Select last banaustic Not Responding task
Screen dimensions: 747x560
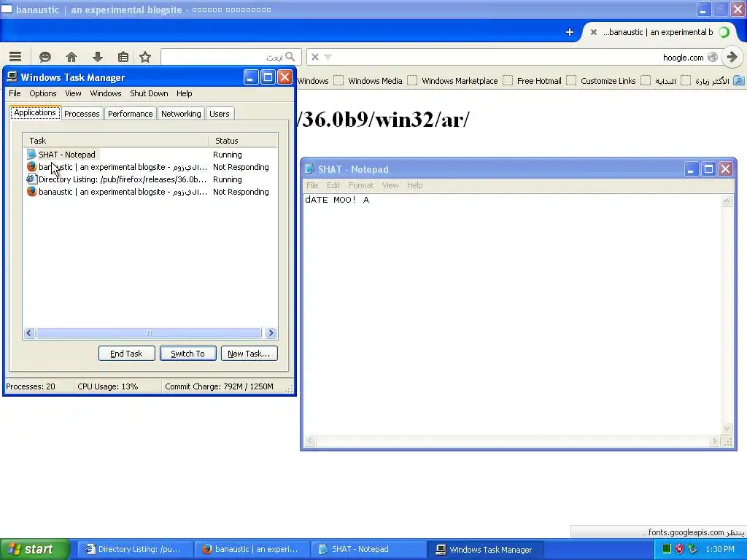[x=150, y=192]
